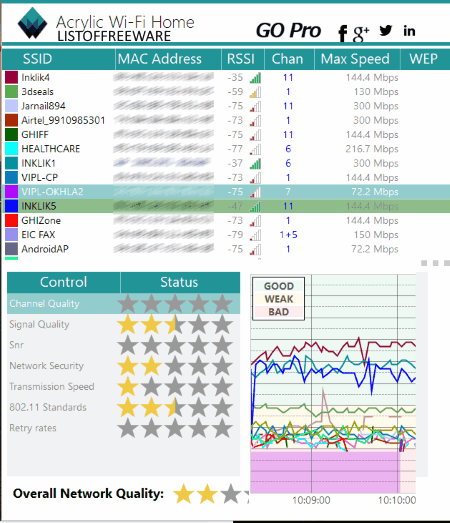Sort by MAC Address column header

[168, 59]
